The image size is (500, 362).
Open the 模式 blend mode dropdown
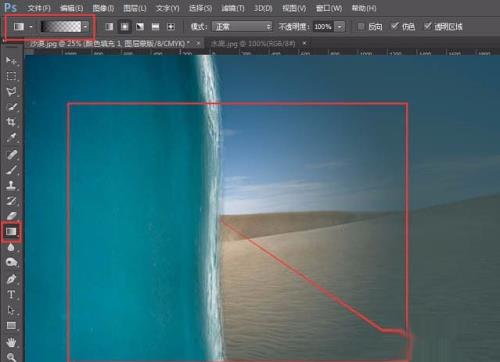[x=242, y=26]
